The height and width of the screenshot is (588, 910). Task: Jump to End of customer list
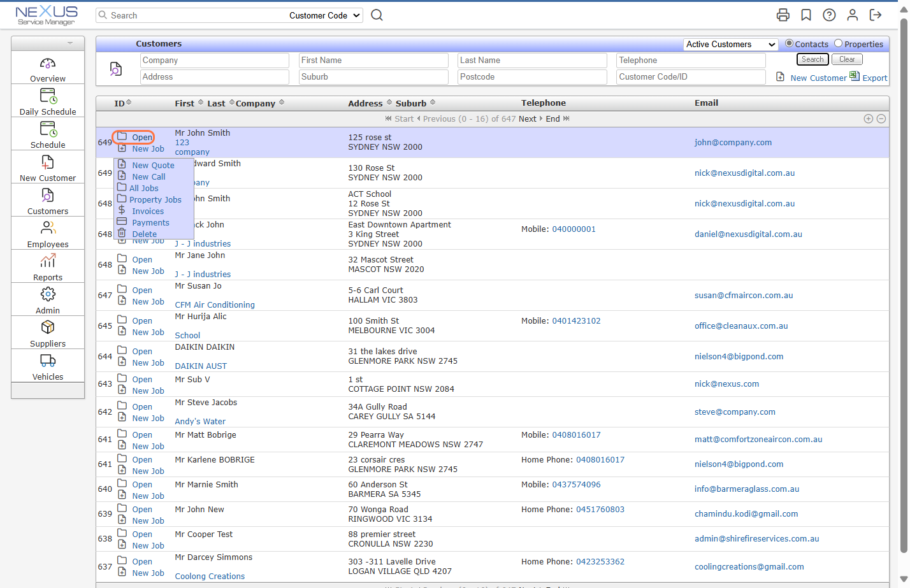click(x=552, y=118)
